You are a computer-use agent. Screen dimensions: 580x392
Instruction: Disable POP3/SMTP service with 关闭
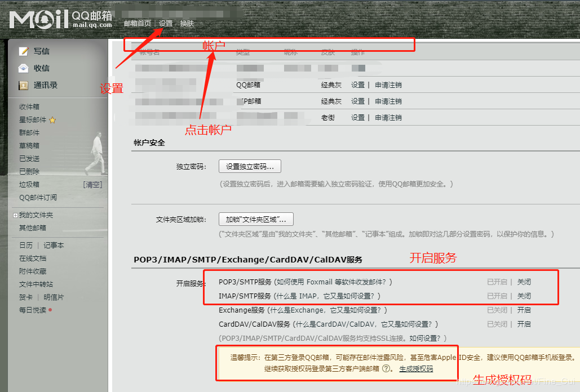(524, 281)
